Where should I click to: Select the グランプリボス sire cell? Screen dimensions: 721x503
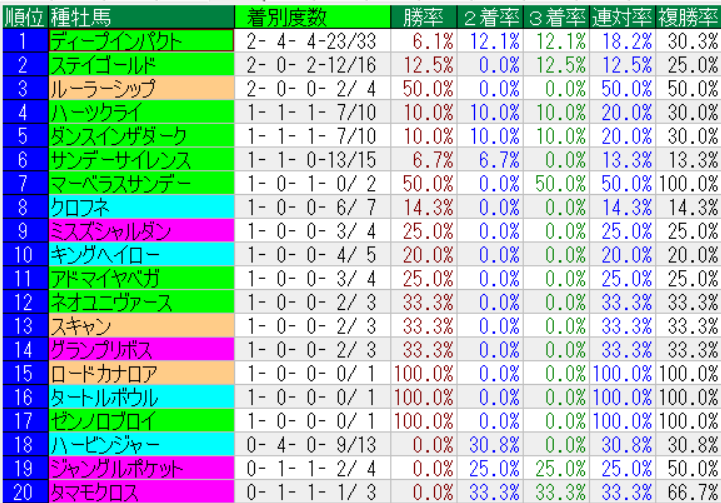(x=141, y=350)
